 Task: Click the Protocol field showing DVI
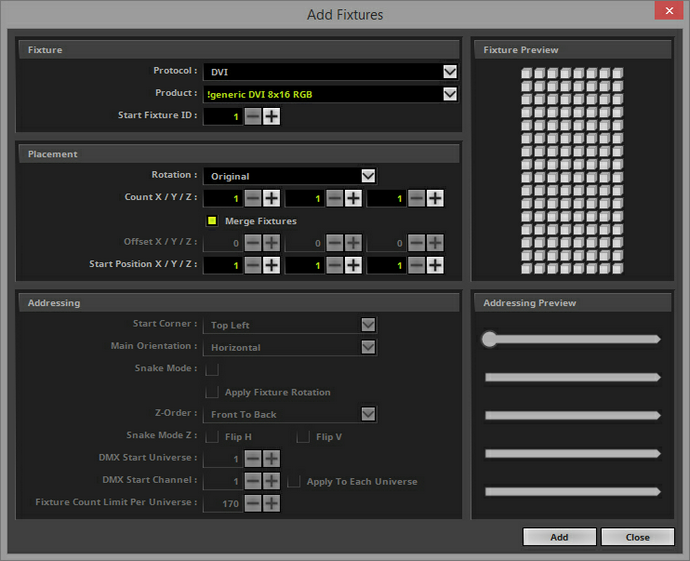330,72
